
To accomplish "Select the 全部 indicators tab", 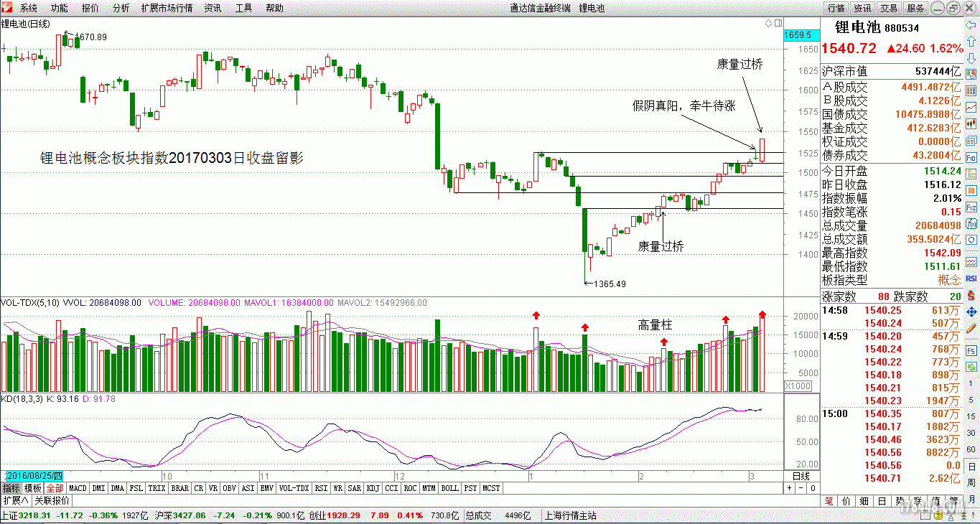I will (55, 488).
